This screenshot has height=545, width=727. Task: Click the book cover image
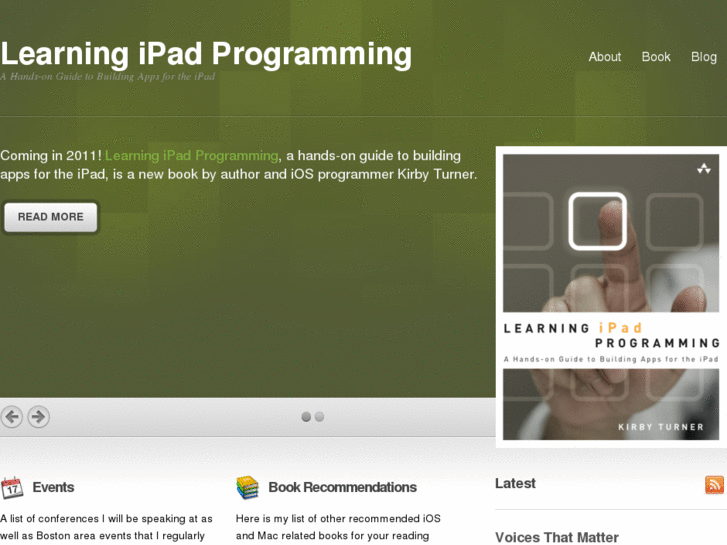(x=611, y=297)
